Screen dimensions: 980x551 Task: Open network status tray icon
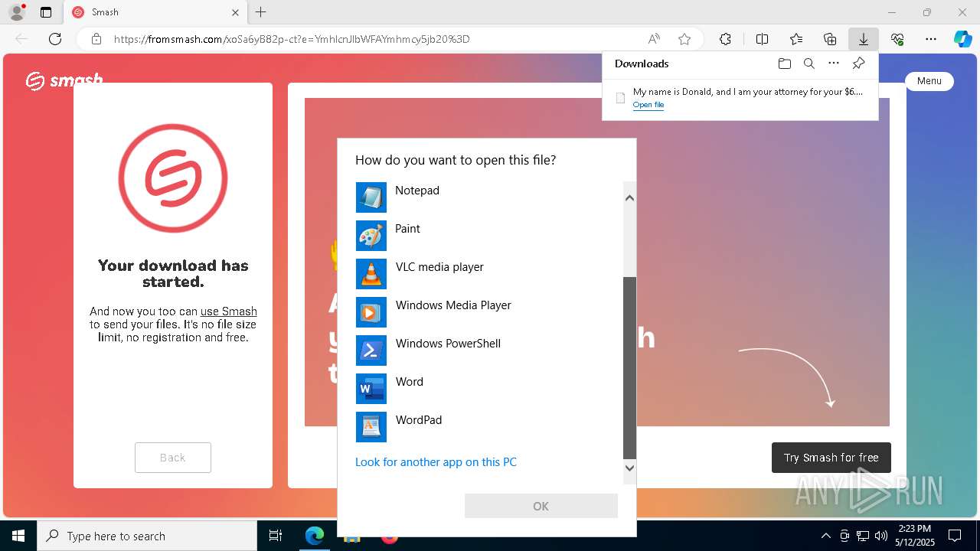(x=863, y=536)
